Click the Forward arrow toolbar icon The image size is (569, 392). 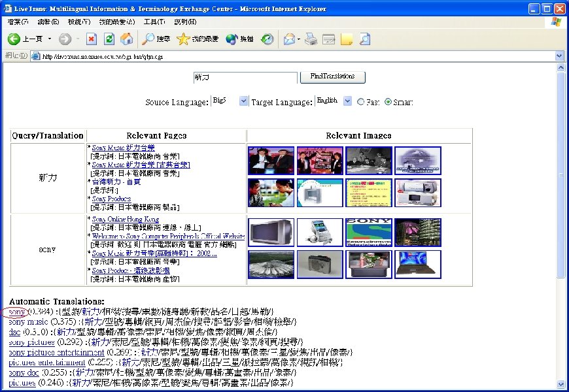[65, 39]
